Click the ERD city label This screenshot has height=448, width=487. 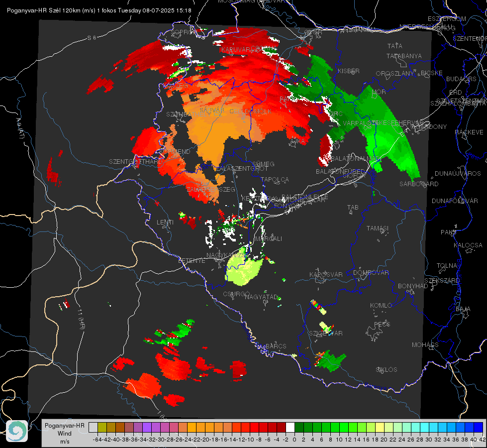[456, 92]
